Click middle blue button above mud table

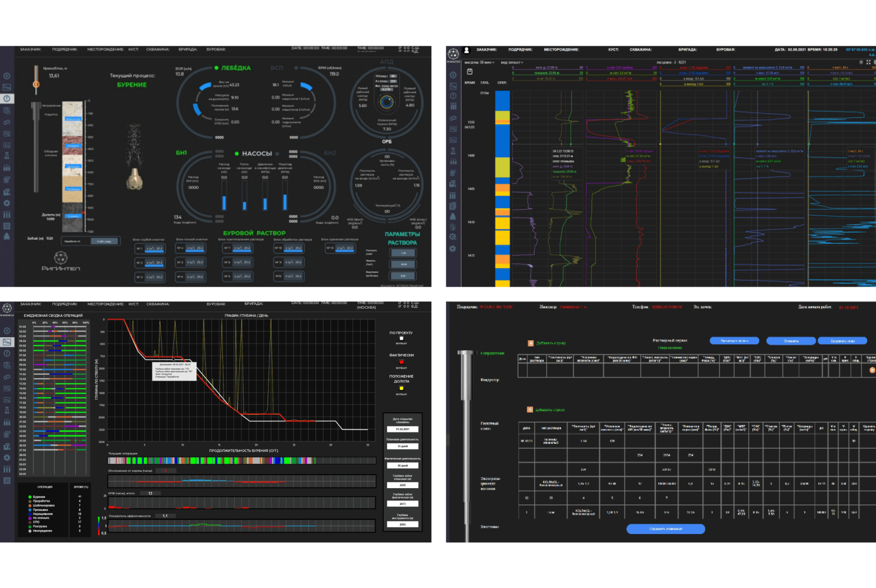tap(791, 341)
